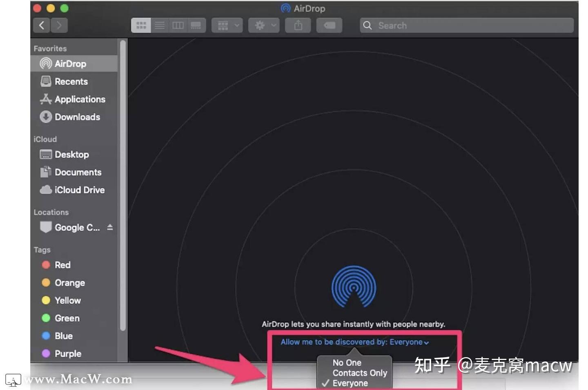This screenshot has width=588, height=390.
Task: Open the group-by arrangement dropdown
Action: 227,25
